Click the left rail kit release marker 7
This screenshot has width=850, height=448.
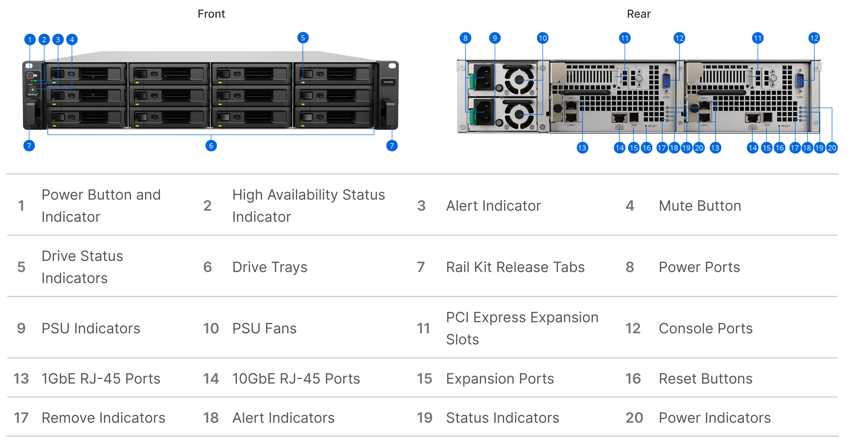(29, 145)
